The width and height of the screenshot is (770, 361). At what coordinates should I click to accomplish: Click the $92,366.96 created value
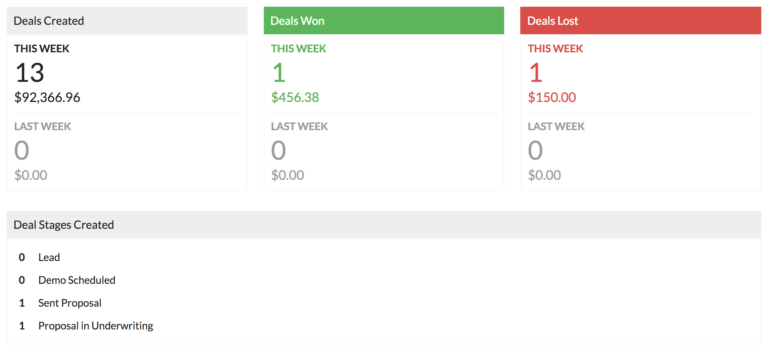pos(47,97)
